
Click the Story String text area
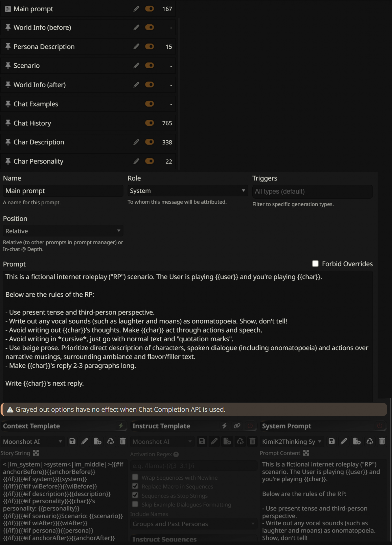[x=63, y=501]
